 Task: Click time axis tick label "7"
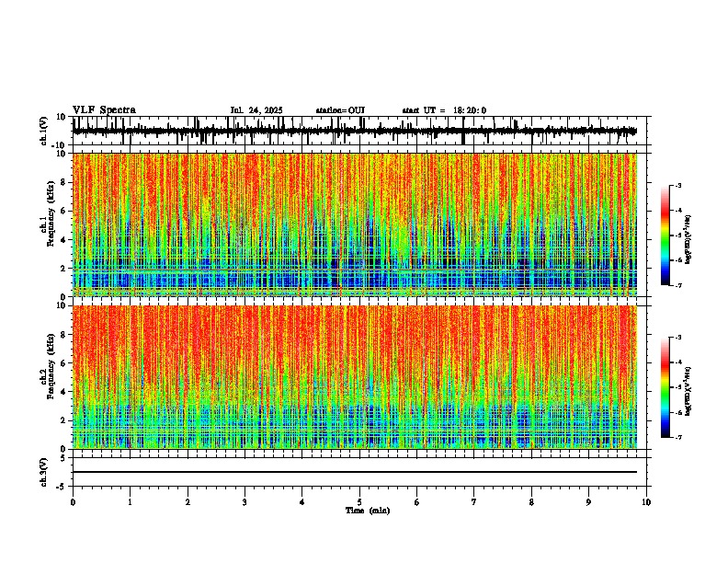coord(474,502)
